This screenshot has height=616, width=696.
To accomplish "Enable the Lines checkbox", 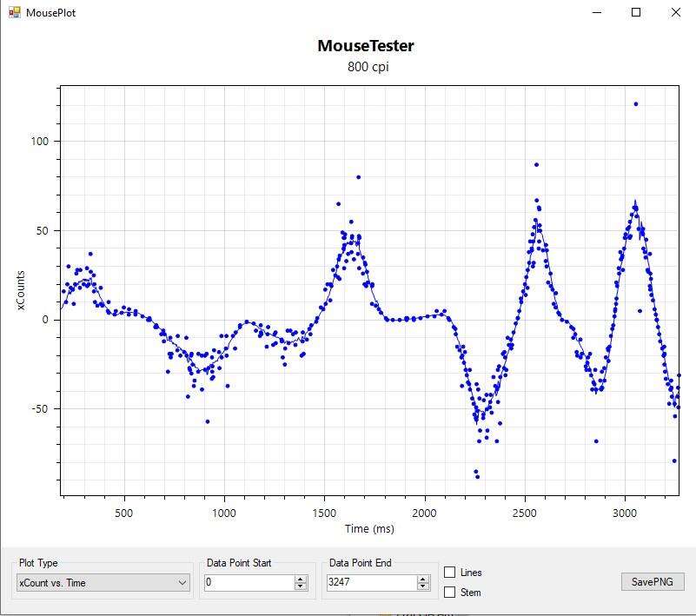I will 450,573.
